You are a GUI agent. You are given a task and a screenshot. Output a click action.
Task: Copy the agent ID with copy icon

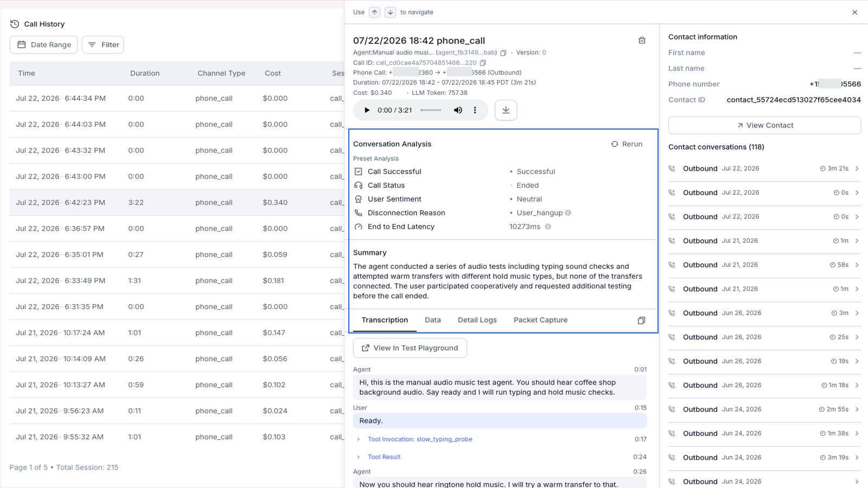coord(503,53)
